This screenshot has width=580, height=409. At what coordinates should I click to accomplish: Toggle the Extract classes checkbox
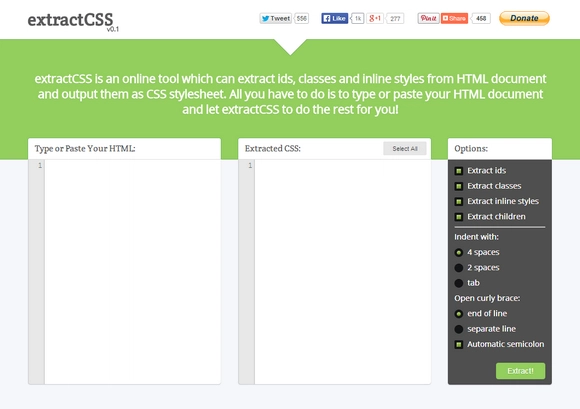[459, 186]
